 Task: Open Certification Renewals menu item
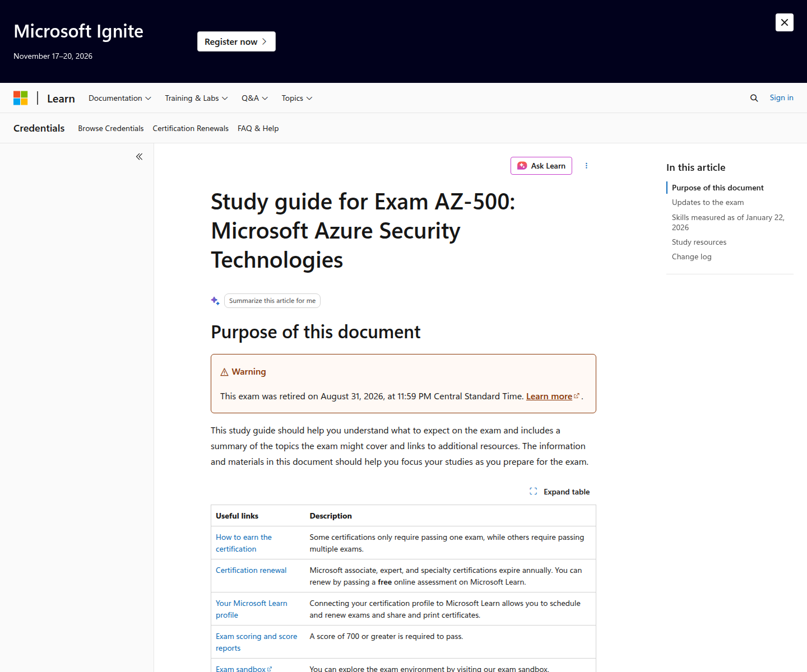191,128
